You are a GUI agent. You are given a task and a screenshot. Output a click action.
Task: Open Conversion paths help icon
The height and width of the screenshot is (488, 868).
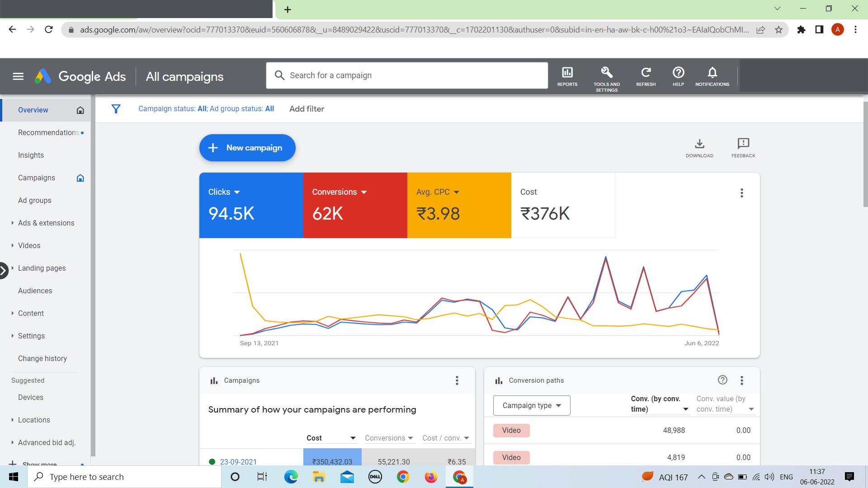click(722, 380)
